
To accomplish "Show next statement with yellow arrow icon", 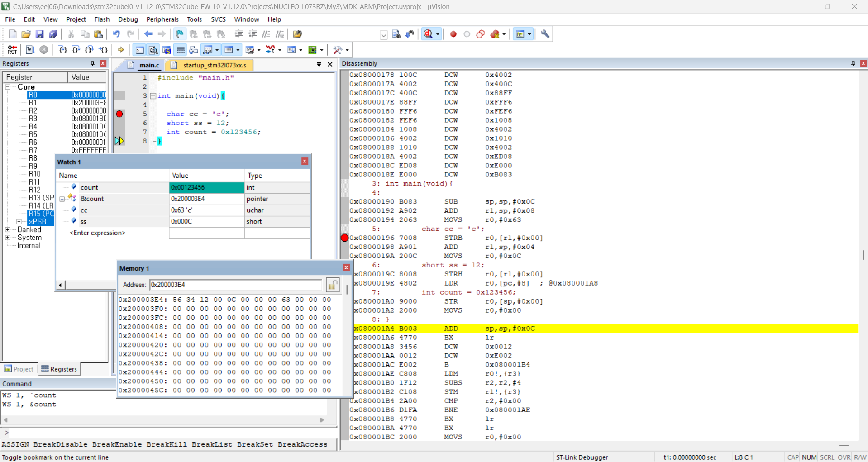I will pos(121,50).
